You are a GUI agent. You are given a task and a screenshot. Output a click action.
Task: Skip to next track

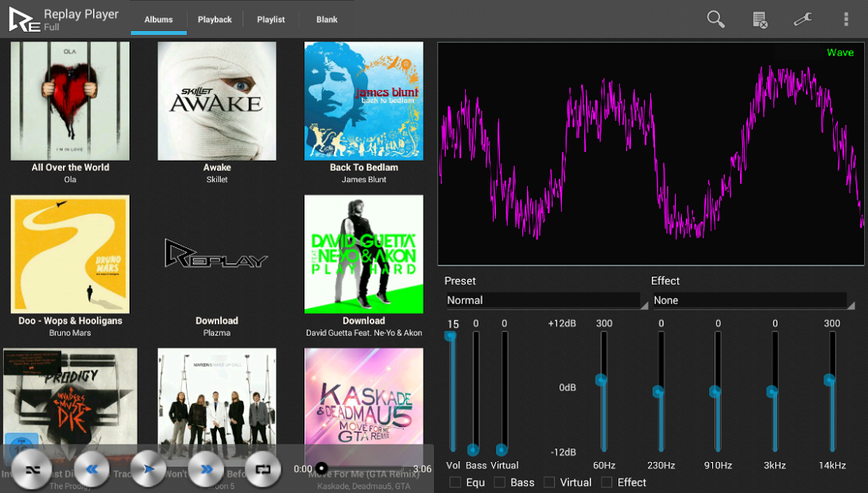click(x=206, y=470)
